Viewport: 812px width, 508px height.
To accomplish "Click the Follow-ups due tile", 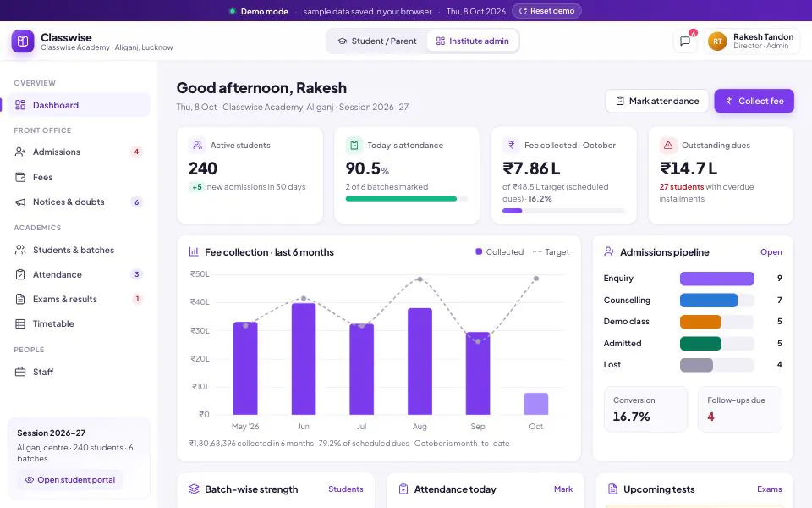I will coord(739,409).
